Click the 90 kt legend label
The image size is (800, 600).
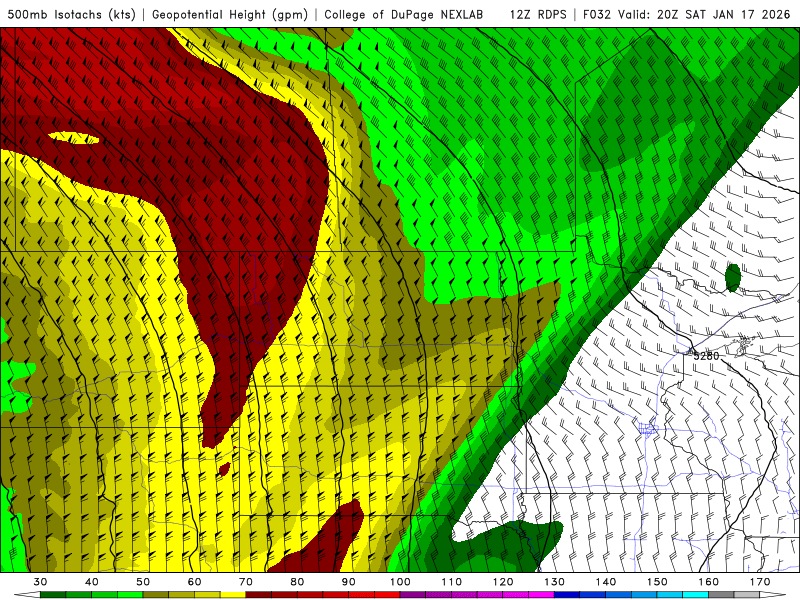pos(348,582)
